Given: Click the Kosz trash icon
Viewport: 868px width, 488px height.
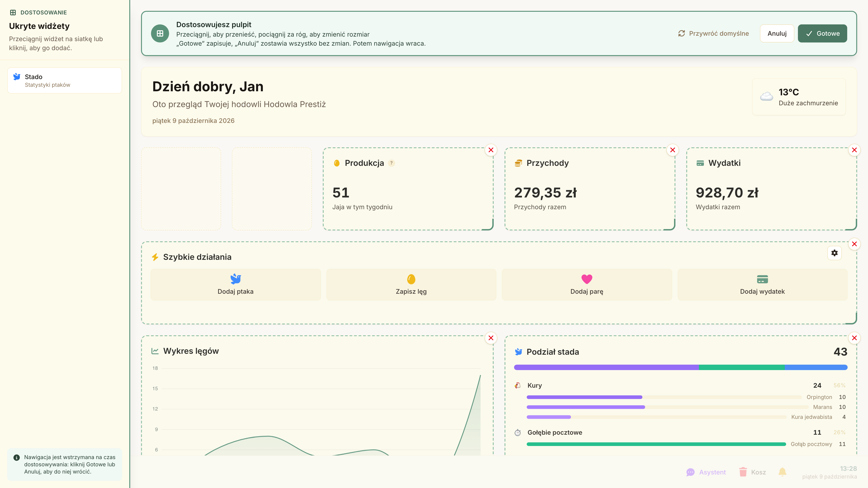Looking at the screenshot, I should [x=743, y=472].
